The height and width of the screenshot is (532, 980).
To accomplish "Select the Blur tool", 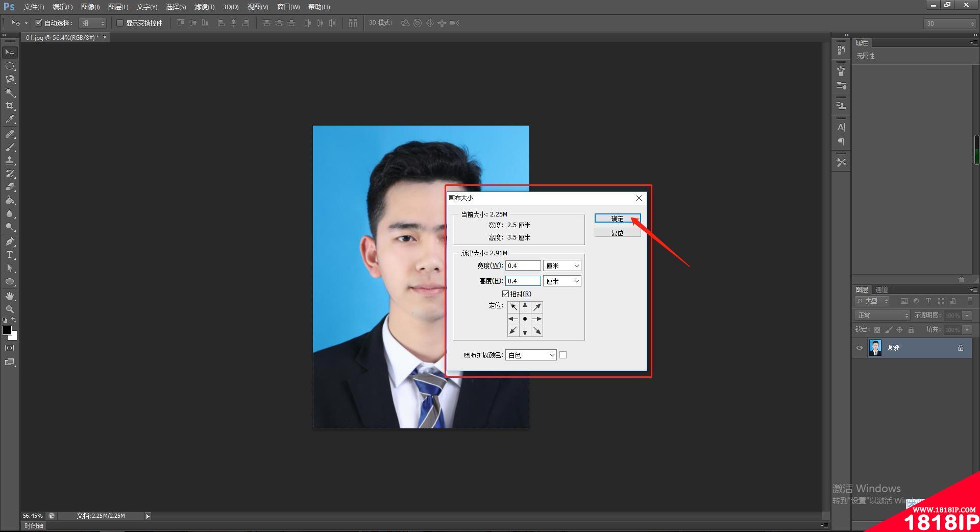I will click(x=10, y=213).
